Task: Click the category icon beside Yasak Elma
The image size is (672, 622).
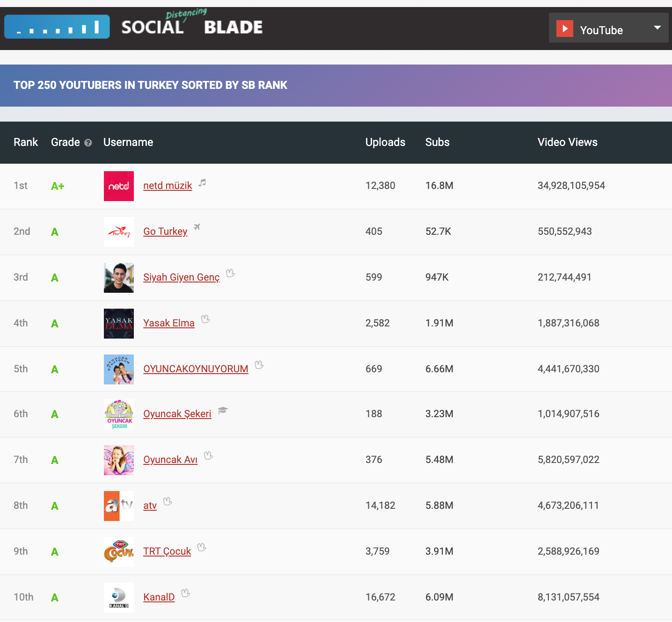Action: 205,319
